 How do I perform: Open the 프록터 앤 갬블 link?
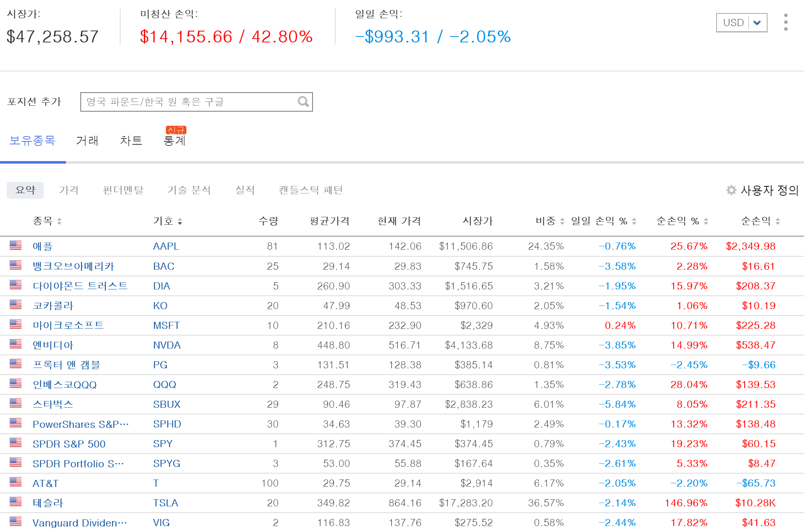coord(67,365)
